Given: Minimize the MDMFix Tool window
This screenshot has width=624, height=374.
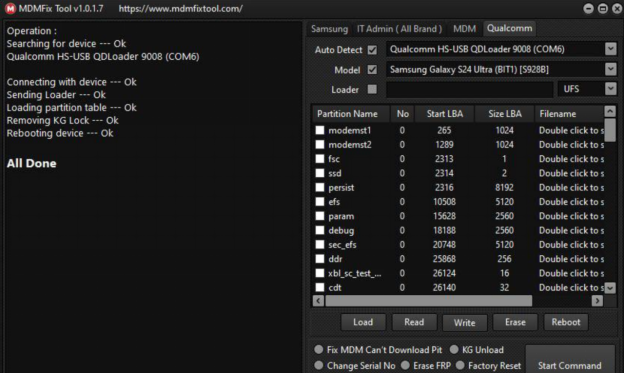Looking at the screenshot, I should (x=588, y=8).
